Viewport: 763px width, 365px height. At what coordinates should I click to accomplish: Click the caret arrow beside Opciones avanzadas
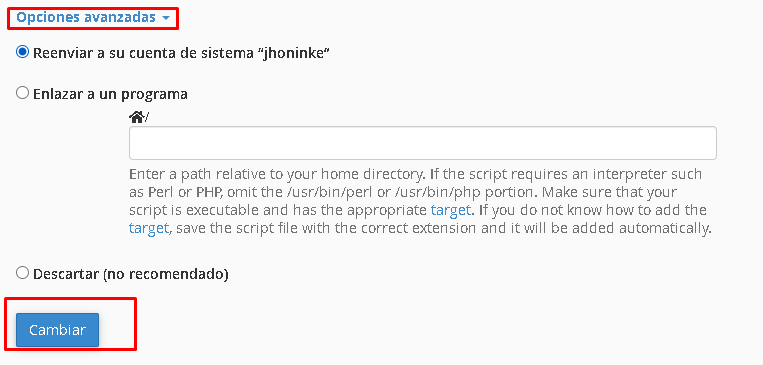pyautogui.click(x=166, y=18)
